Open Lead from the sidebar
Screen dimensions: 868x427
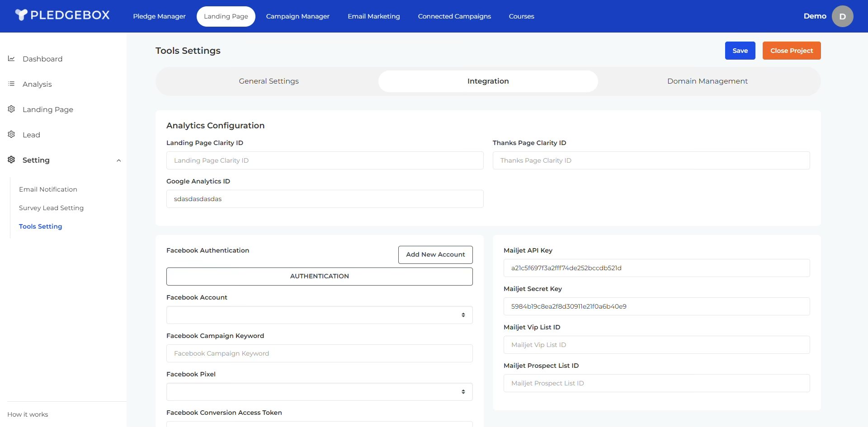coord(31,135)
